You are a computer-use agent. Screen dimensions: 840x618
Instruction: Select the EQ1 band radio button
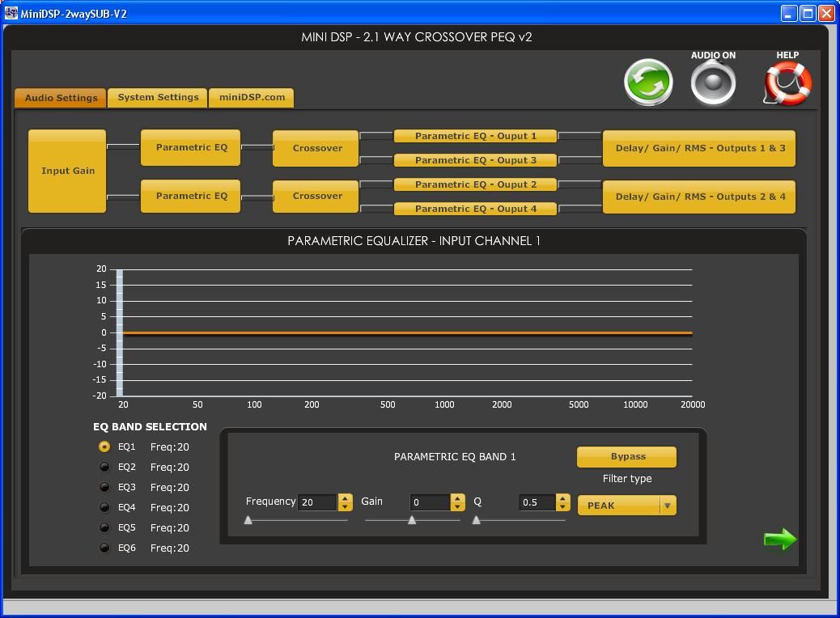click(x=104, y=447)
